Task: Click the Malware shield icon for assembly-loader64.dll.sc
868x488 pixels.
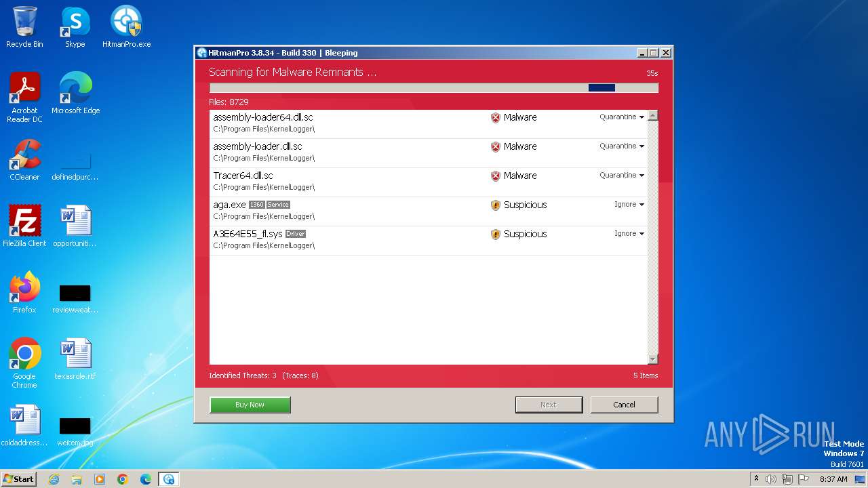Action: [496, 117]
